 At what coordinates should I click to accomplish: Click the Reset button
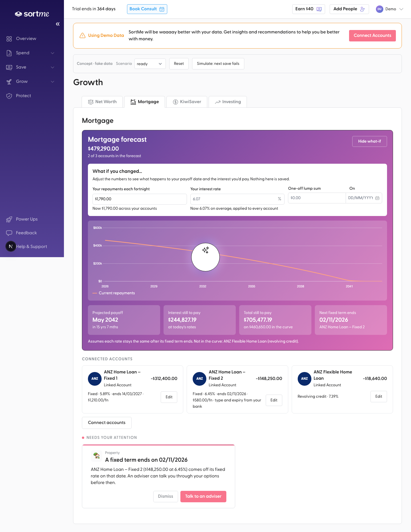pyautogui.click(x=179, y=64)
